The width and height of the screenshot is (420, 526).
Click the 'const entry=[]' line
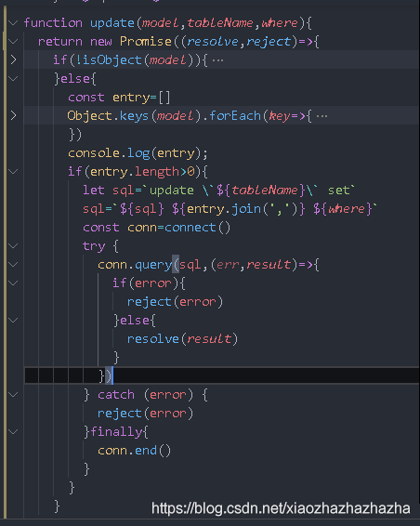tap(119, 98)
